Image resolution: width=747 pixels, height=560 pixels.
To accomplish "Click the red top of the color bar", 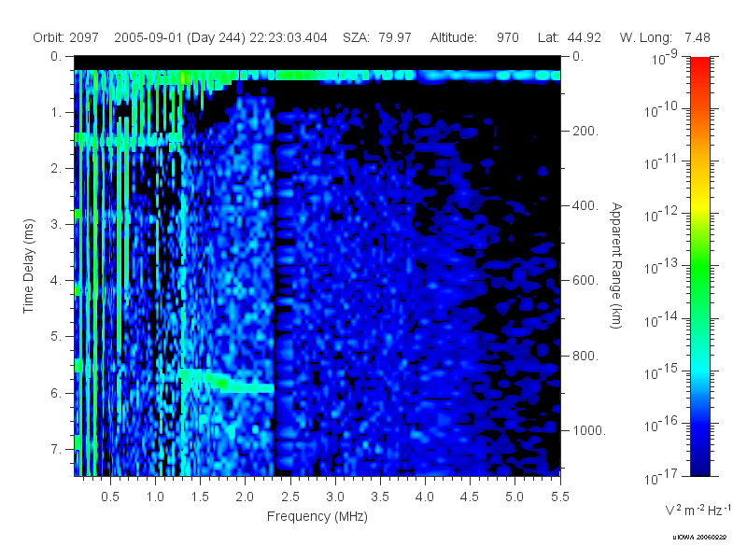I will coord(700,64).
